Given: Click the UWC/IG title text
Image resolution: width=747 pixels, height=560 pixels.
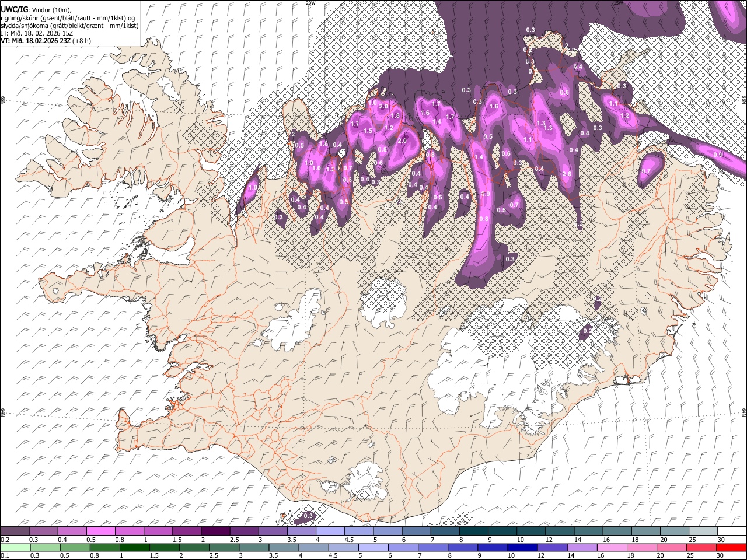Looking at the screenshot, I should pos(14,9).
